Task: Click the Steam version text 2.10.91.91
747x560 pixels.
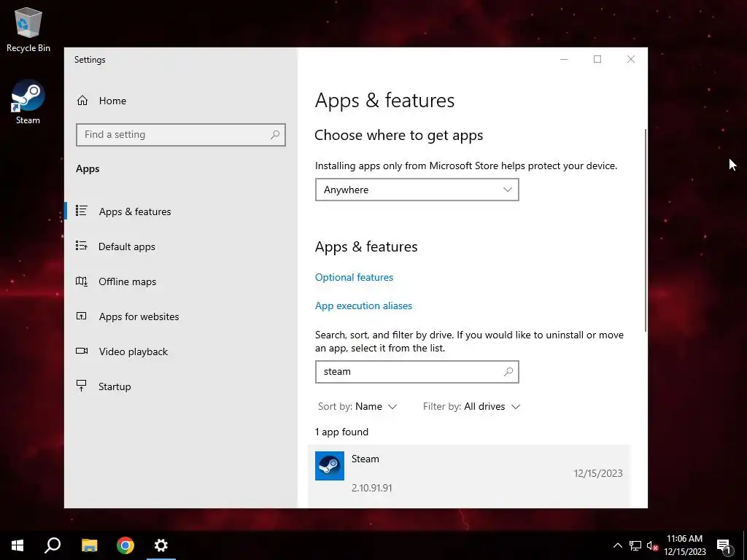Action: (x=371, y=488)
